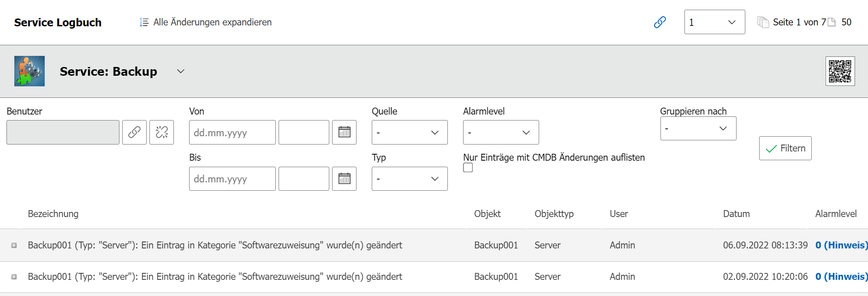Enable Nur Einträge mit CMDB Änderungen checkbox
This screenshot has width=868, height=296.
tap(468, 168)
